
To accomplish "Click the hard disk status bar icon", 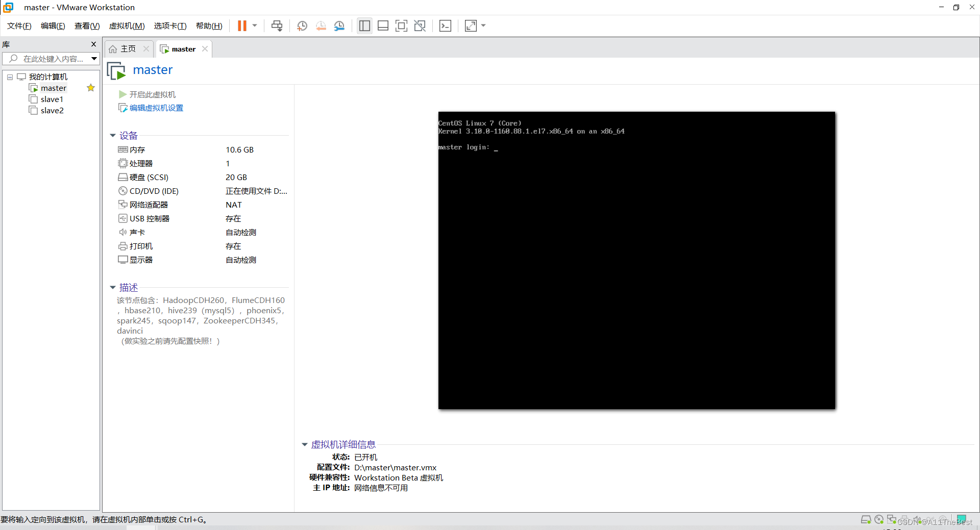I will pos(866,520).
